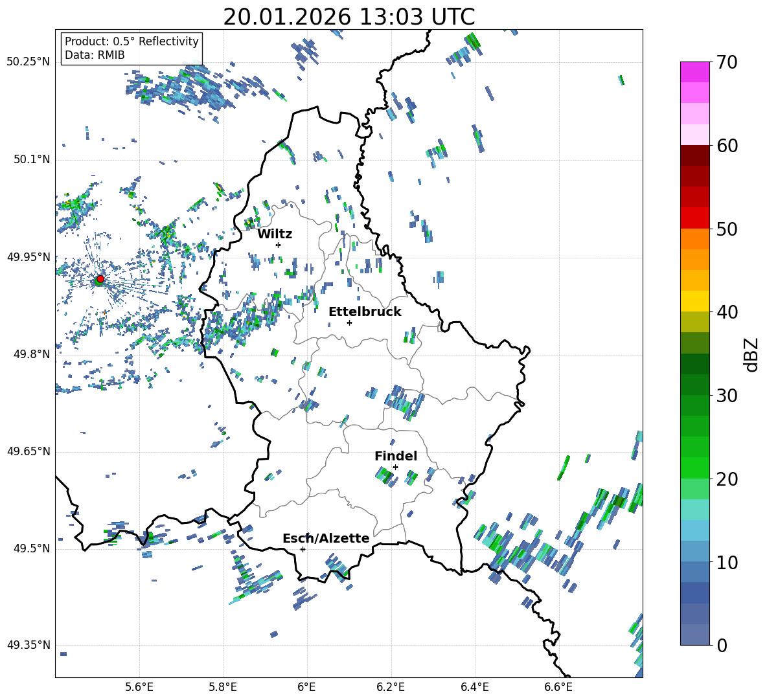Click the Data: RMIB text
767x700 pixels.
95,55
